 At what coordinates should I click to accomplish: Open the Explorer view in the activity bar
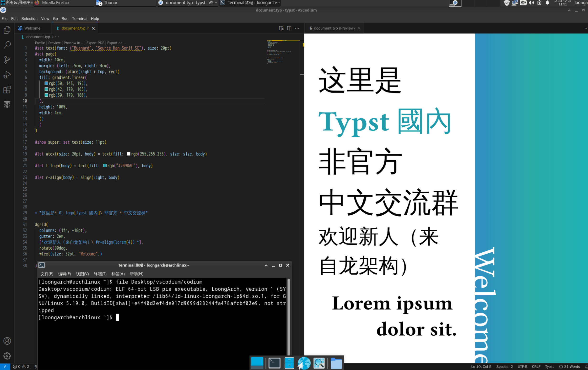point(7,30)
